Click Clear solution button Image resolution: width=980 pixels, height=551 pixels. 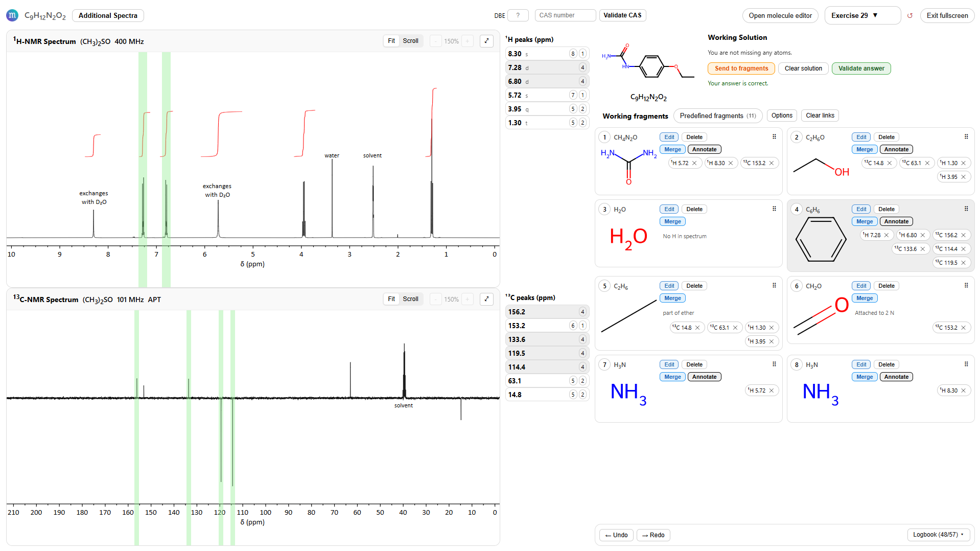803,68
